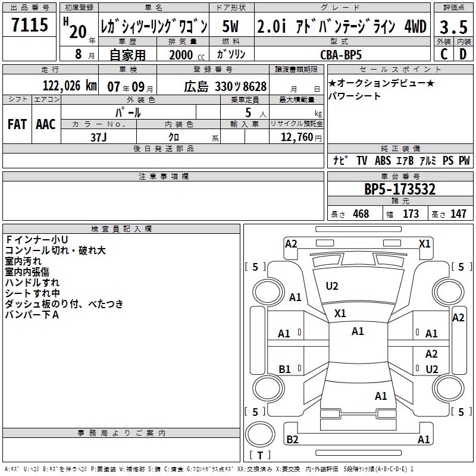Click the width value 173

coord(411,214)
